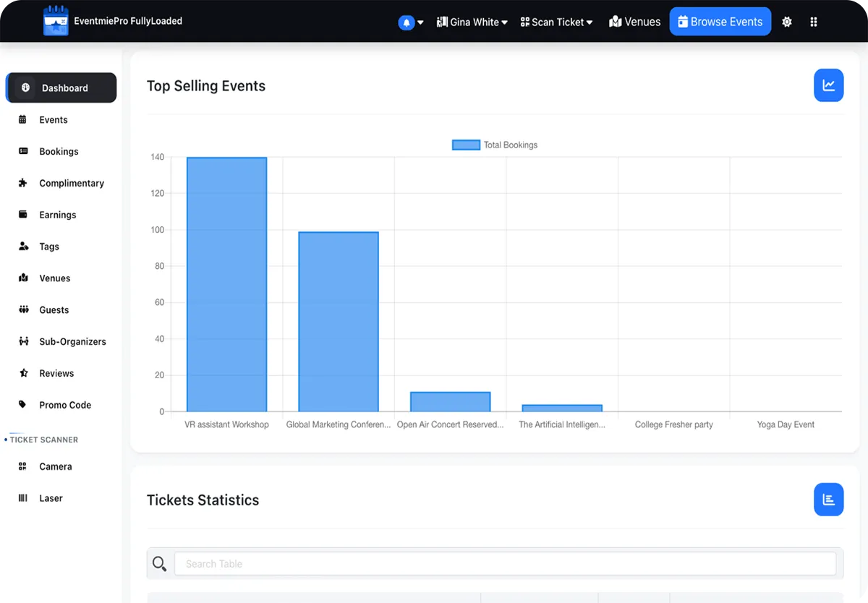Click the VR assistant Workshop bar
868x603 pixels.
pos(226,285)
